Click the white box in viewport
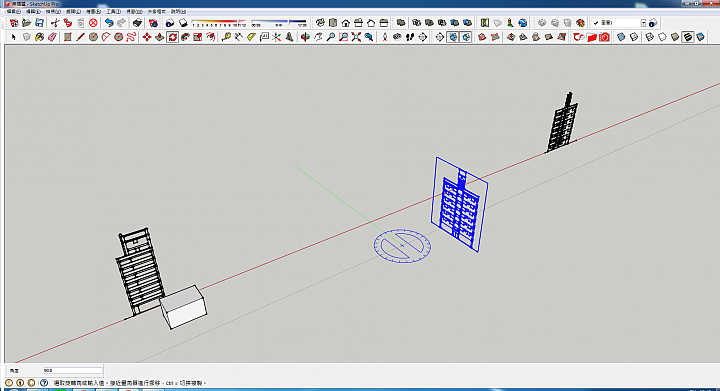The width and height of the screenshot is (720, 391). click(x=183, y=307)
